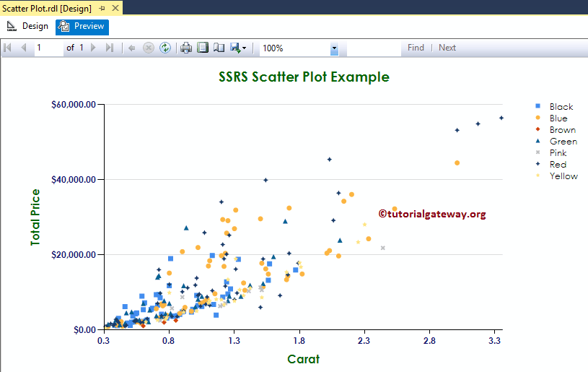Image resolution: width=588 pixels, height=372 pixels.
Task: Click the 'Green' legend label
Action: pyautogui.click(x=563, y=142)
